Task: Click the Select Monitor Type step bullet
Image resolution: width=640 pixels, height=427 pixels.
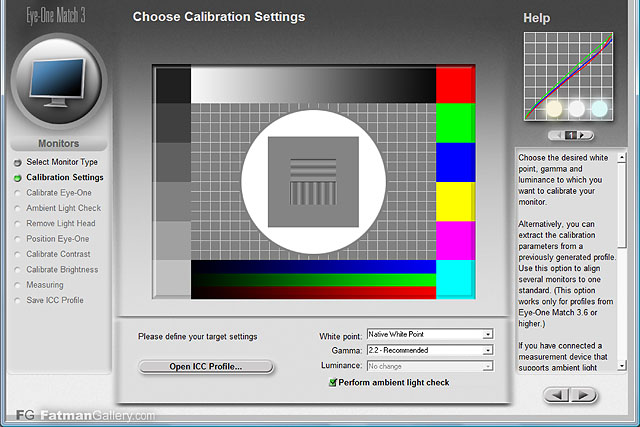Action: 17,162
